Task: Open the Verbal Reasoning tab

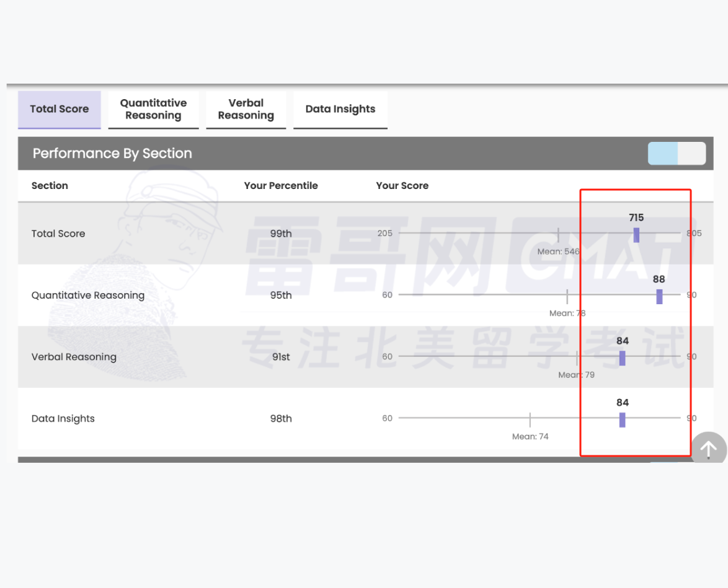Action: (246, 110)
